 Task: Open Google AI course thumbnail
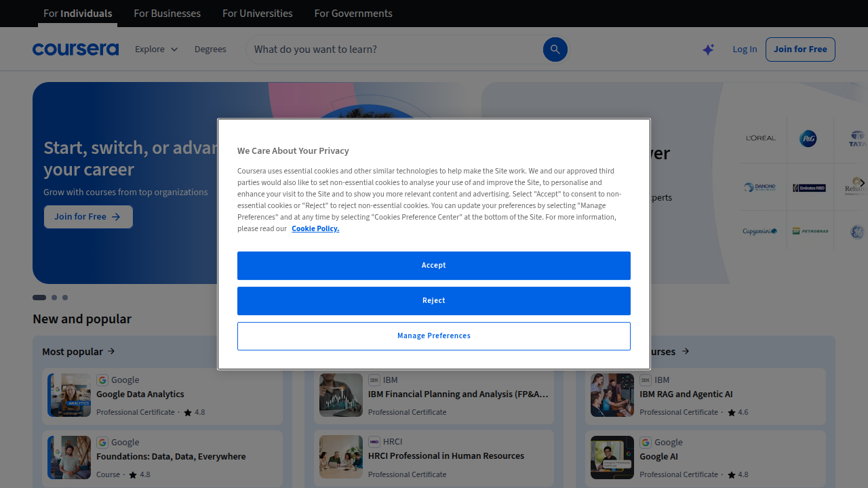(x=612, y=457)
